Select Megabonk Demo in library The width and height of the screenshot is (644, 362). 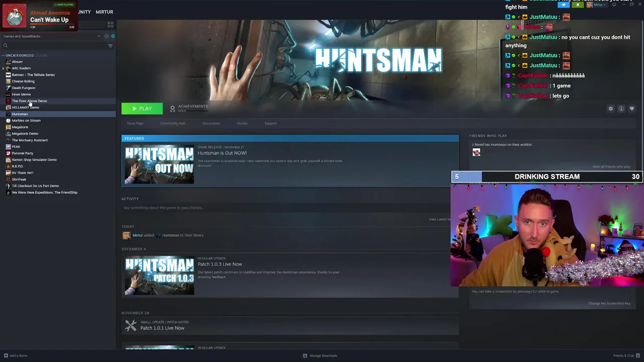[25, 134]
